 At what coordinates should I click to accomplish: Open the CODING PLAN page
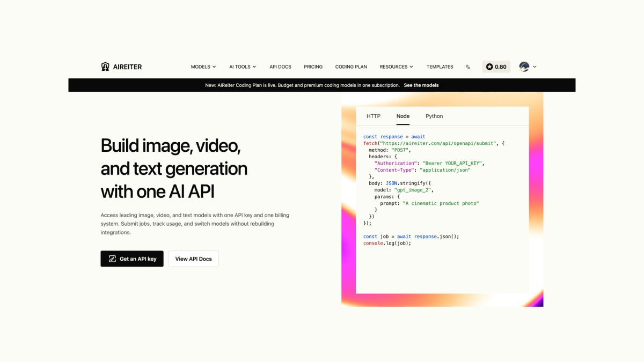(351, 67)
